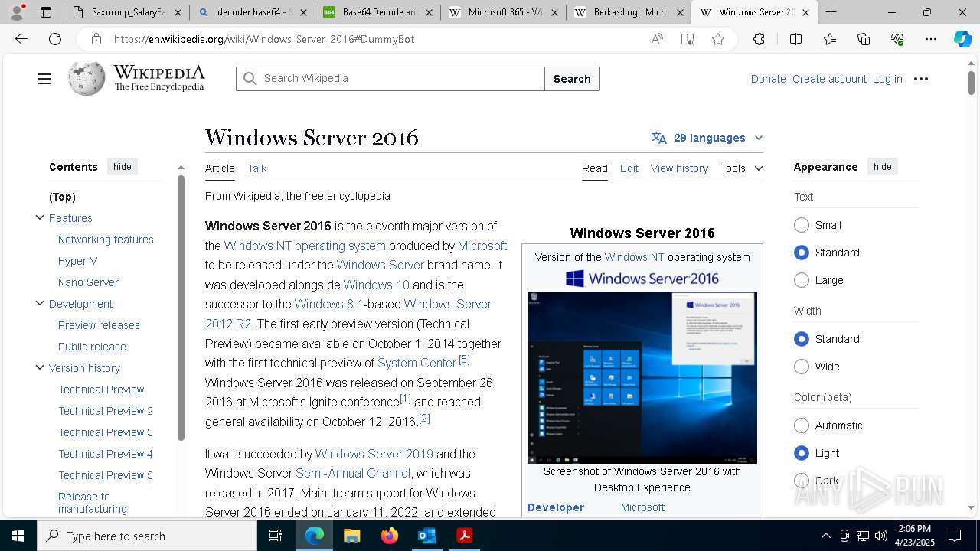Screen dimensions: 980x551
Task: Hide the Contents sidebar
Action: (122, 167)
